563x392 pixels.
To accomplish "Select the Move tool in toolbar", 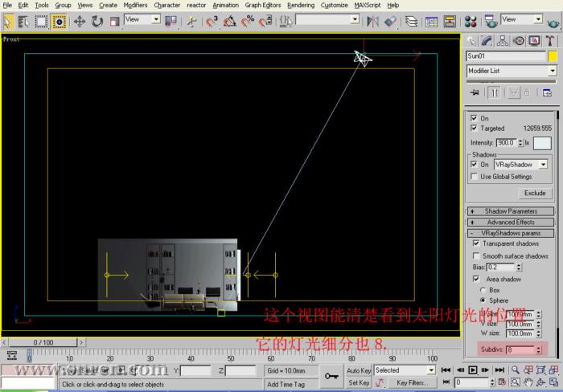I will click(80, 21).
